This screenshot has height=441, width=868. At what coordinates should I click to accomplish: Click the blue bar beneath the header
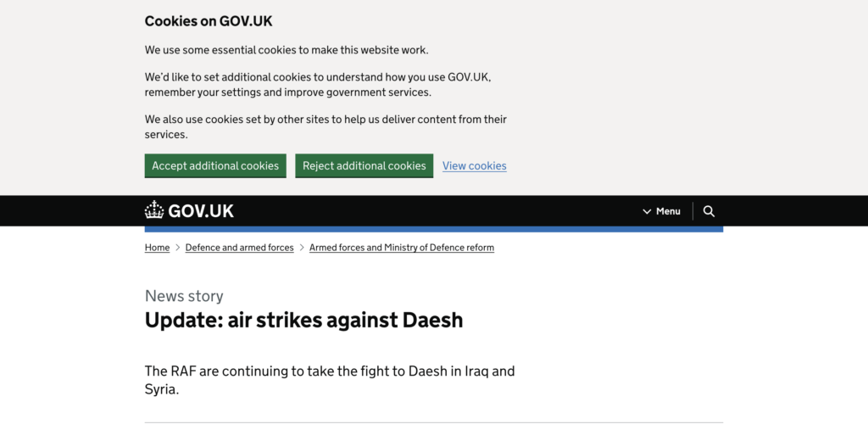point(433,229)
